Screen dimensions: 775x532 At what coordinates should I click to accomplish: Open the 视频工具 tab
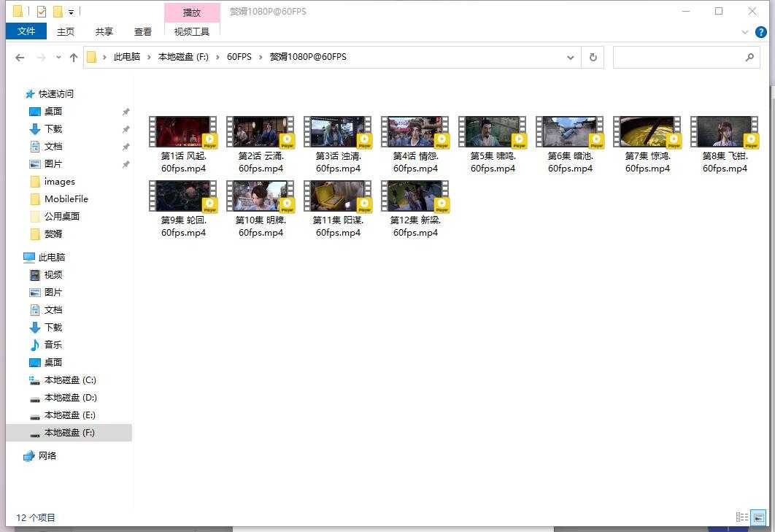tap(192, 31)
